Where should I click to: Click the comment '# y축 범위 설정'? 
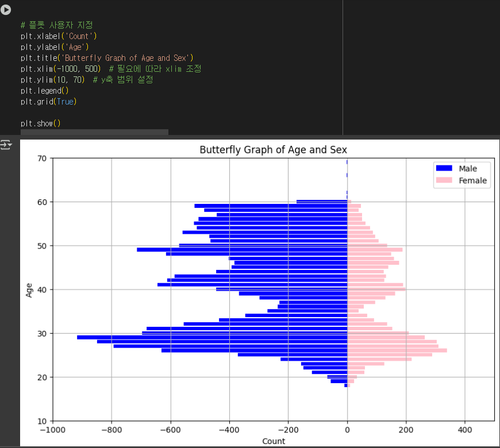123,80
